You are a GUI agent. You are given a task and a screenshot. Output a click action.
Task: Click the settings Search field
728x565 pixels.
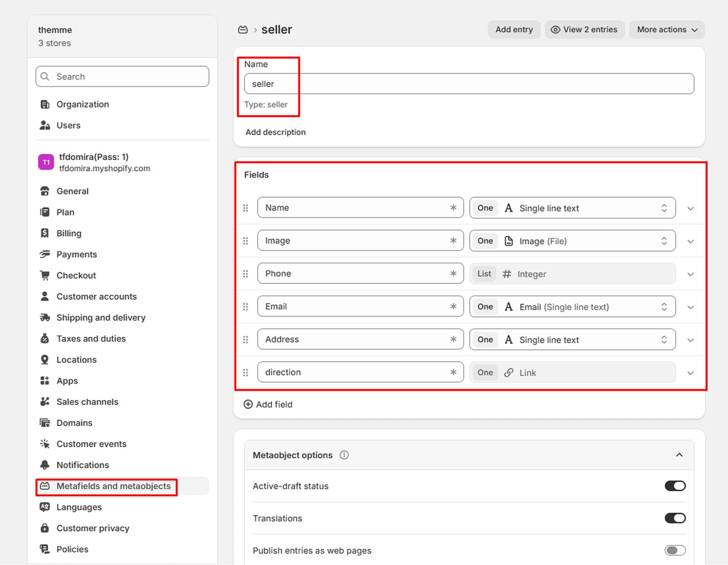(x=122, y=76)
